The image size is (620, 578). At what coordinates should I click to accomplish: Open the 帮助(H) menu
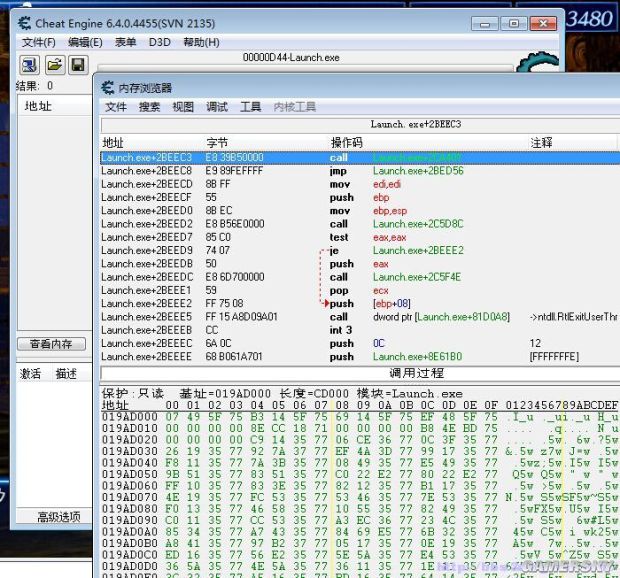click(x=200, y=42)
